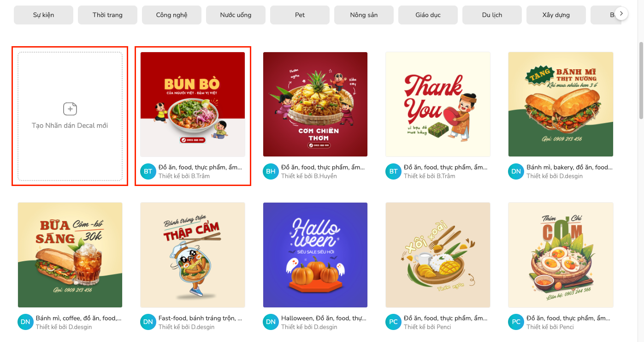Click the DN avatar under Halloween template
Viewport: 644px width, 342px height.
[x=271, y=322]
